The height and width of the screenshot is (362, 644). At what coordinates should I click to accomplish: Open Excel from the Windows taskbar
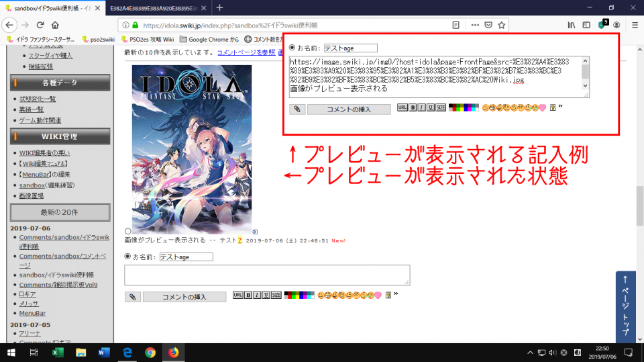[x=57, y=353]
